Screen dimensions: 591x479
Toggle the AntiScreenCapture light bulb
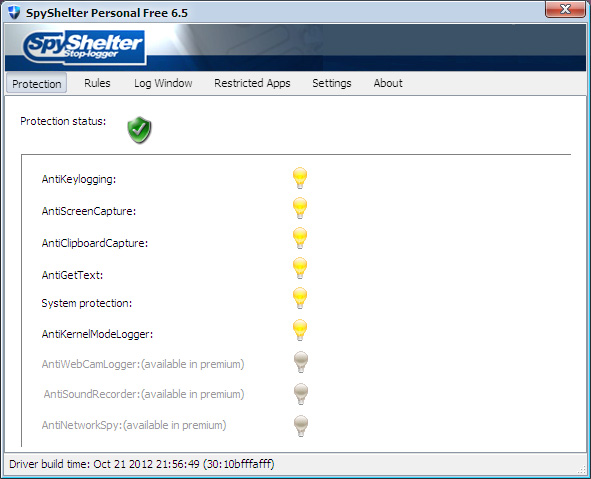point(300,208)
